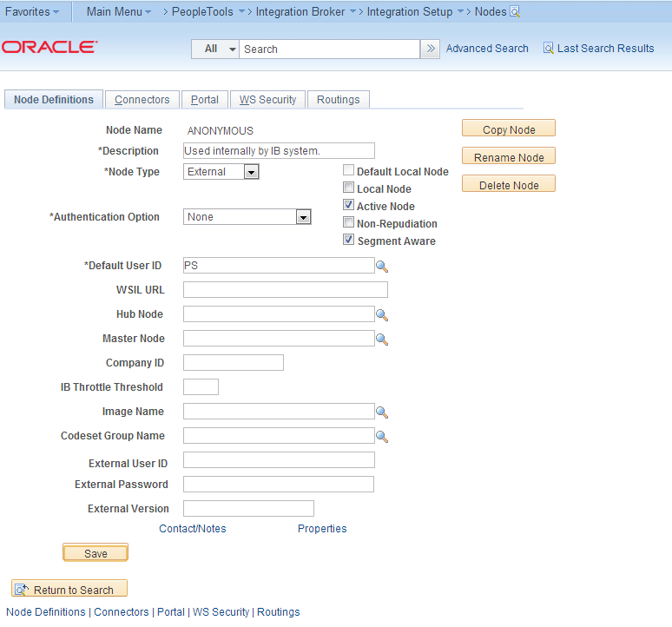Click the bottom Routings link
The width and height of the screenshot is (672, 627).
coord(278,612)
